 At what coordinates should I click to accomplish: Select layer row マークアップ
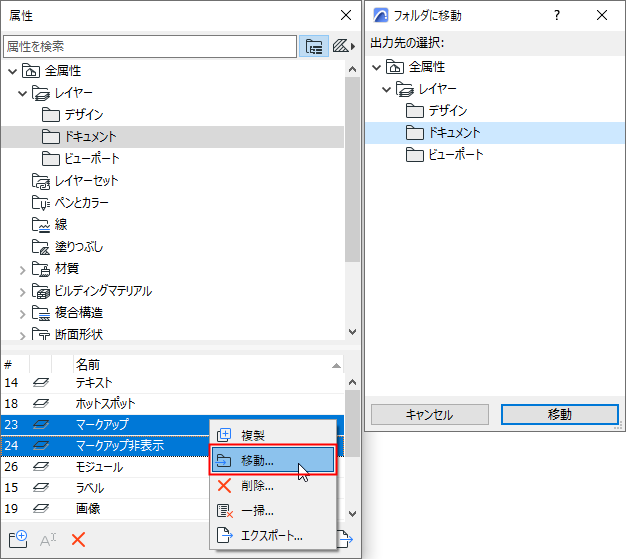(106, 424)
